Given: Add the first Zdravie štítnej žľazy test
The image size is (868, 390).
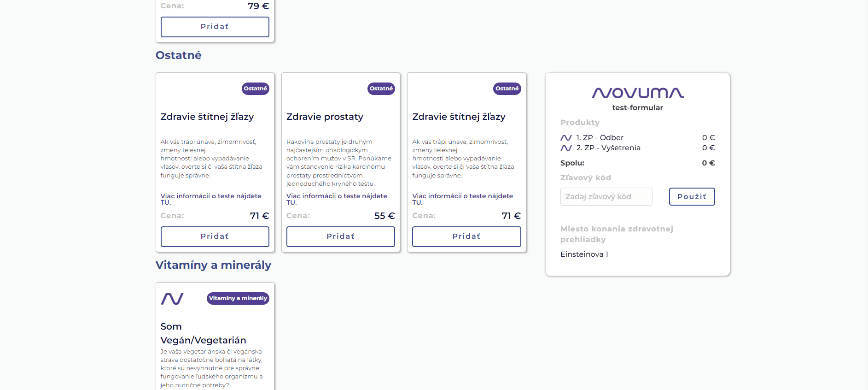Looking at the screenshot, I should coord(215,236).
